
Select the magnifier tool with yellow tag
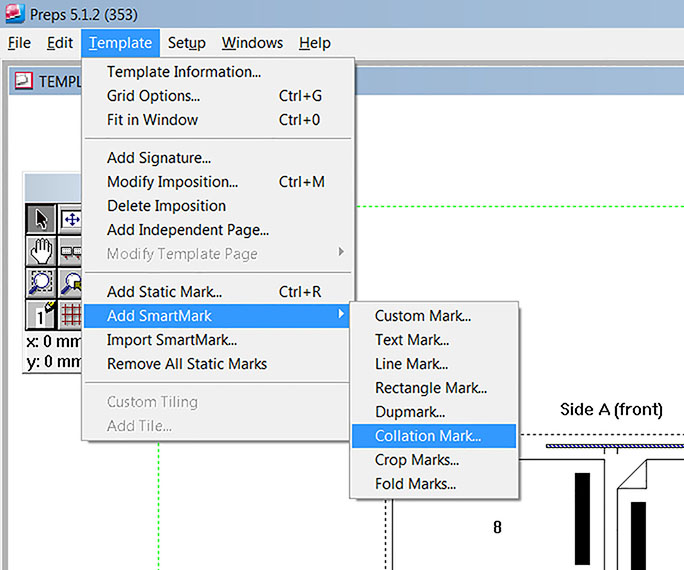pos(70,283)
